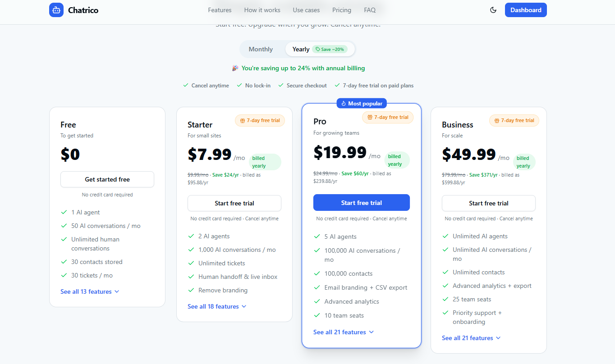This screenshot has height=364, width=615.
Task: Click checkmark next to Unlimited tickets
Action: pyautogui.click(x=191, y=263)
